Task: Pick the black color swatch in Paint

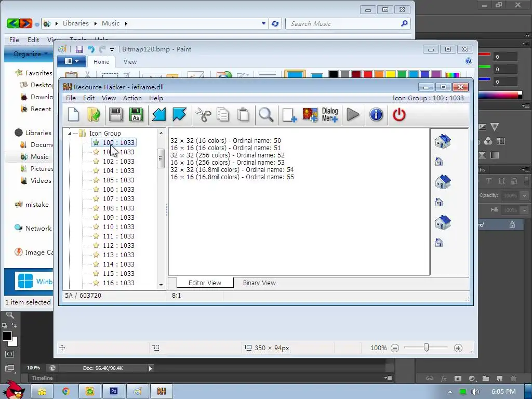Action: (x=333, y=74)
